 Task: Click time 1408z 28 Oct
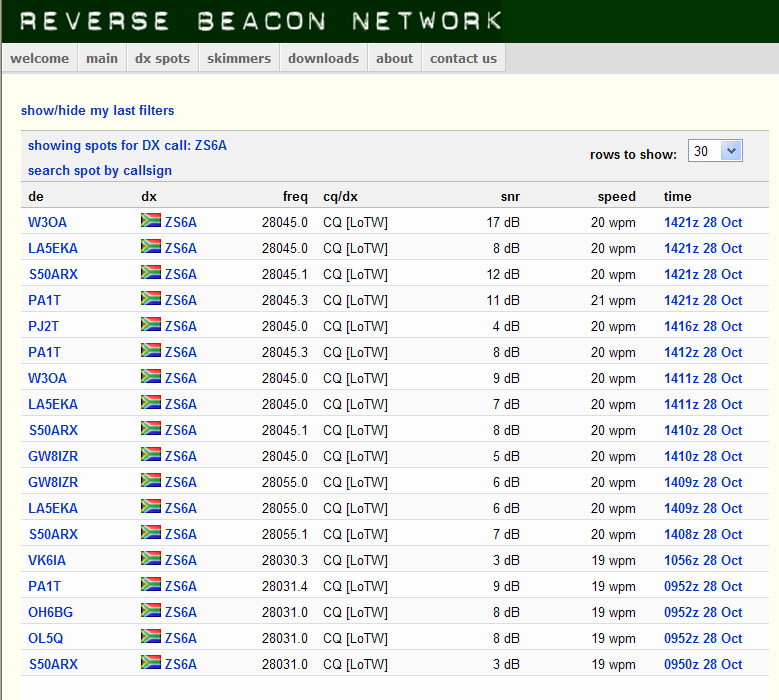(703, 534)
